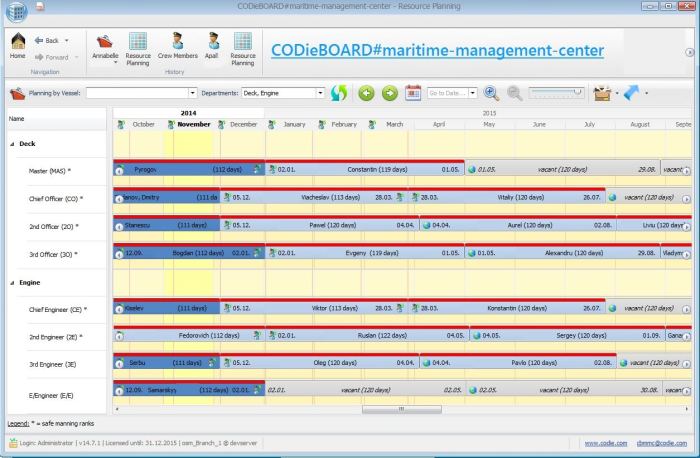The image size is (700, 458).
Task: Click the Legend link
Action: (x=18, y=424)
